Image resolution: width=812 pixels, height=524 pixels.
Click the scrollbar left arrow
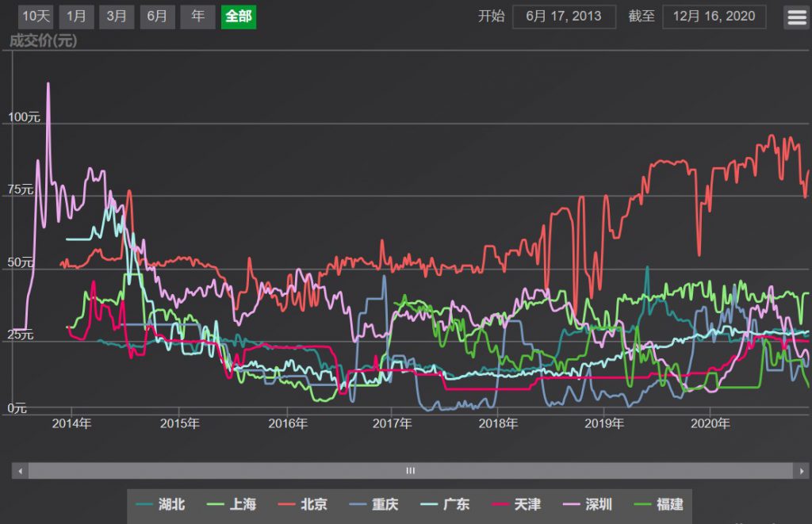click(19, 471)
